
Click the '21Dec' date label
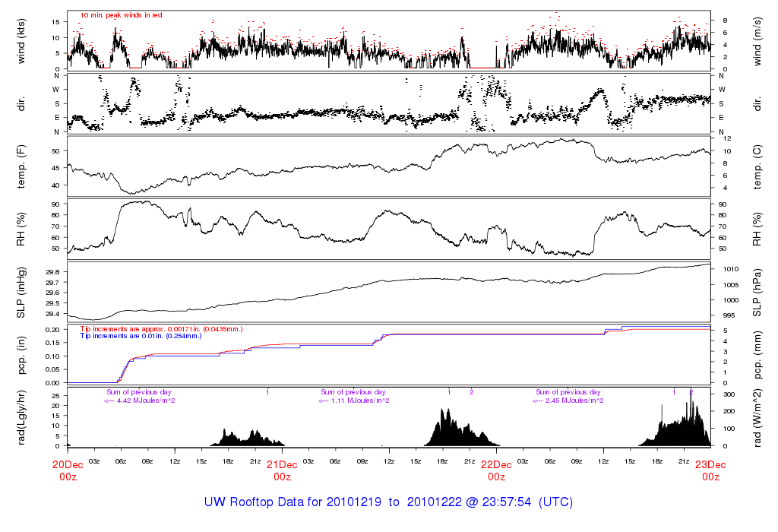coord(283,465)
